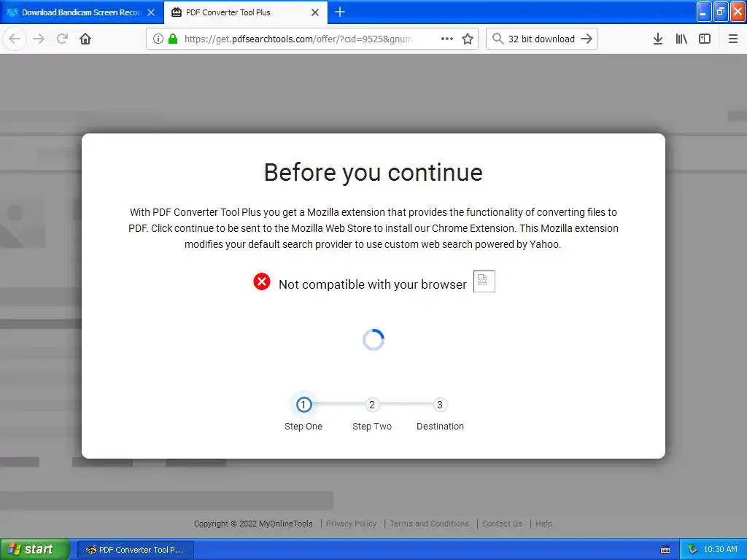
Task: Open the Library bookshelf icon
Action: pyautogui.click(x=681, y=39)
